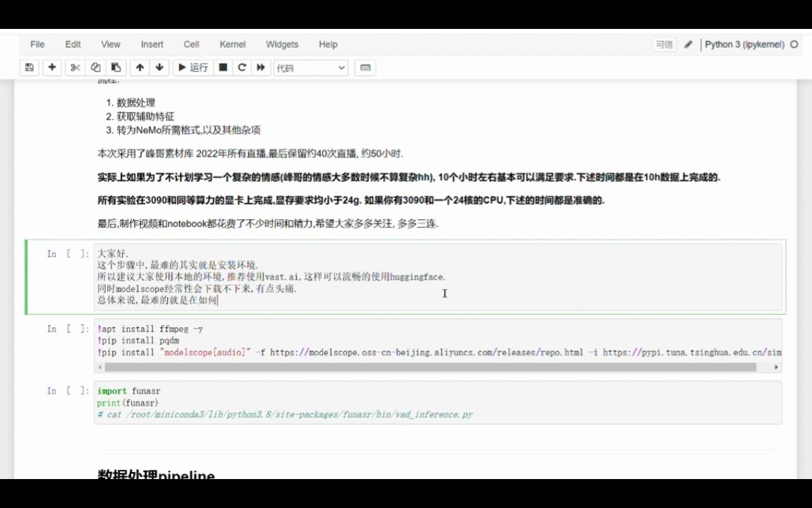
Task: Open the cell type dropdown showing 代码
Action: (310, 67)
